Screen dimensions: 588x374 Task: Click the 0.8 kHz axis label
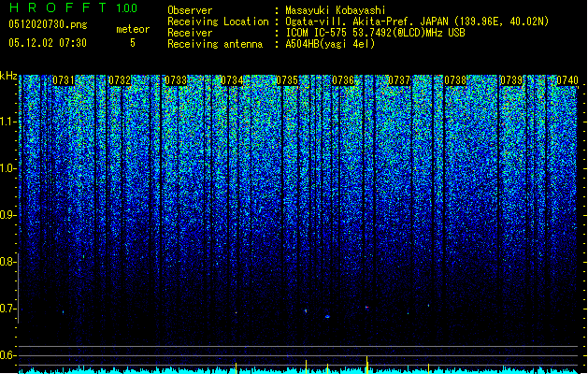7,262
